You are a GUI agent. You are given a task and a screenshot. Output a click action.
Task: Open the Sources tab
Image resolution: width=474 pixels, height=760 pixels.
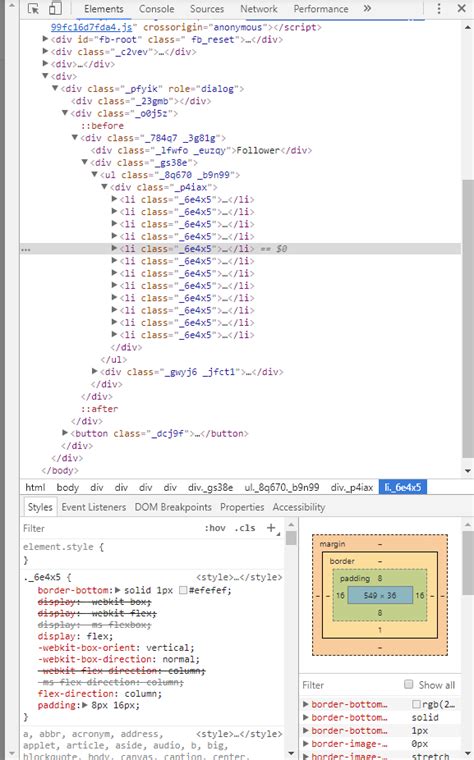click(x=207, y=9)
